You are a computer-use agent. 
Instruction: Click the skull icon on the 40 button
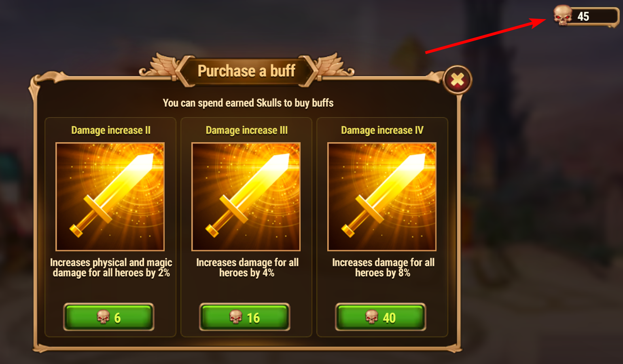[x=371, y=317]
